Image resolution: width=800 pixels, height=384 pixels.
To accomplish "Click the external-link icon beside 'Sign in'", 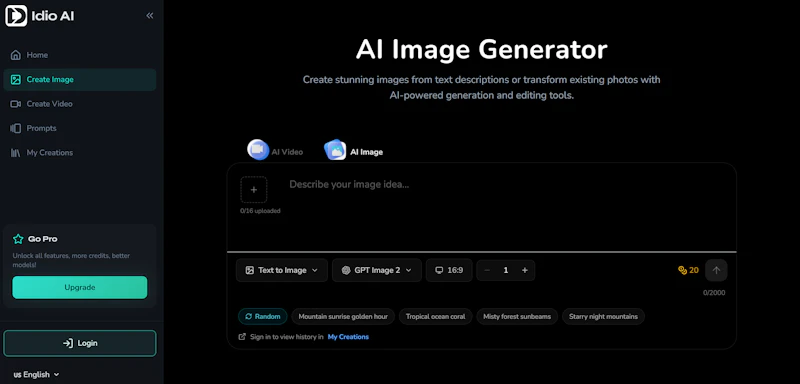I will [242, 337].
